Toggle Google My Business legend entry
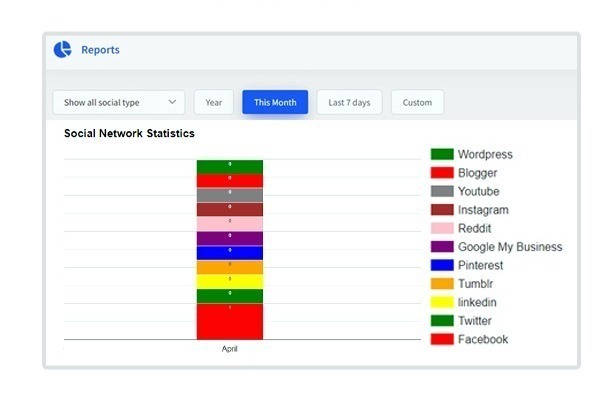The width and height of the screenshot is (616, 403). pyautogui.click(x=509, y=247)
